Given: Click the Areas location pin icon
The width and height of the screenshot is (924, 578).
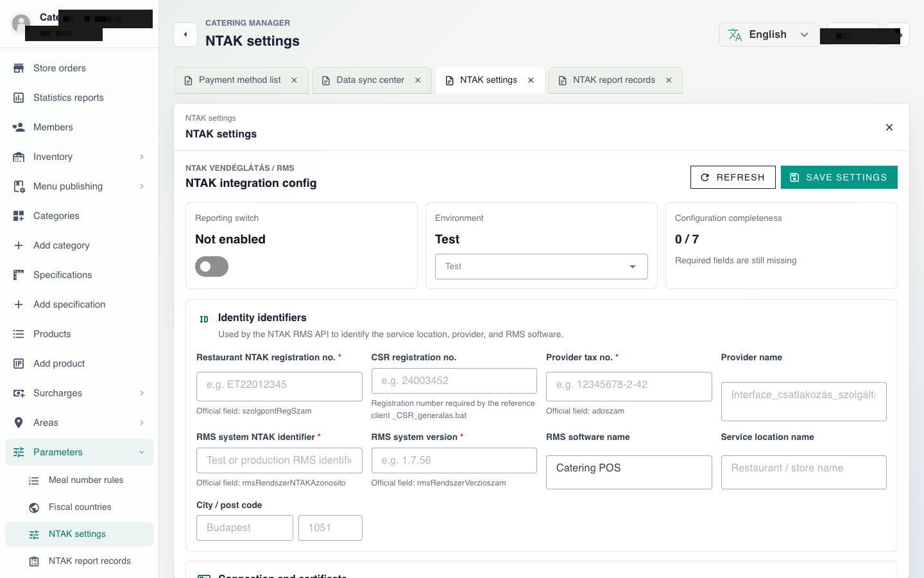Looking at the screenshot, I should pos(19,423).
